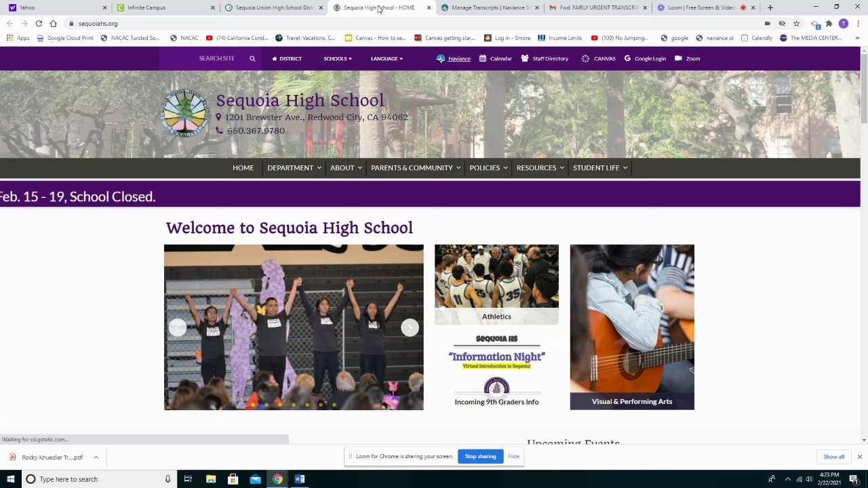Open the Chrome profile avatar
The height and width of the screenshot is (488, 868).
(843, 23)
